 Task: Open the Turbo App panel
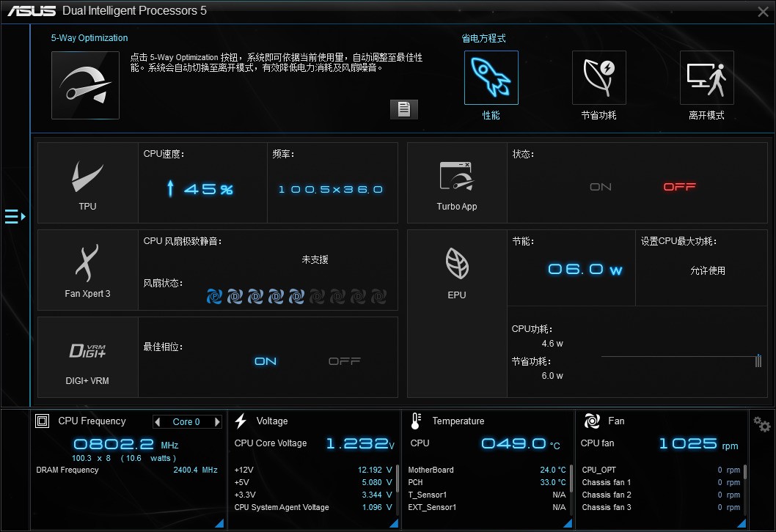(x=457, y=183)
